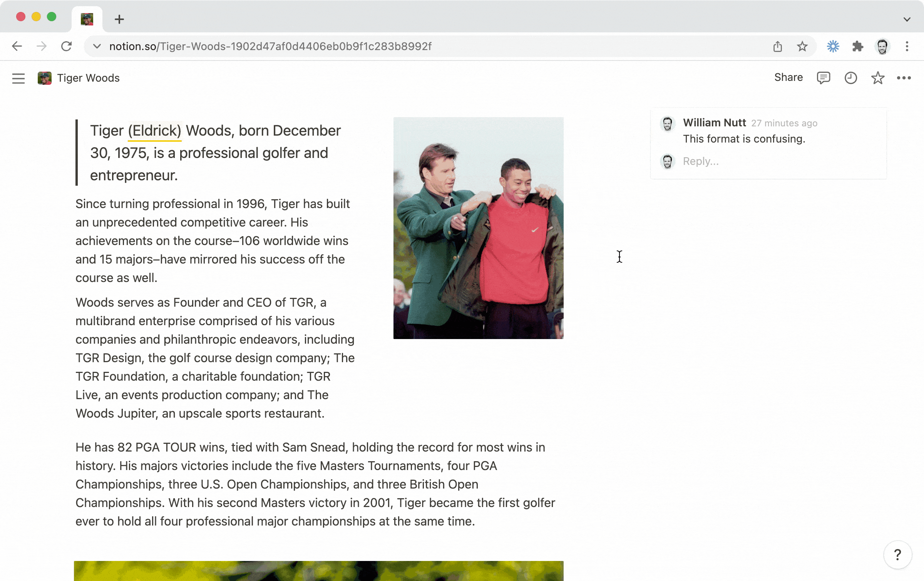
Task: Toggle the Notion sidebar with the hamburger icon
Action: coord(18,78)
